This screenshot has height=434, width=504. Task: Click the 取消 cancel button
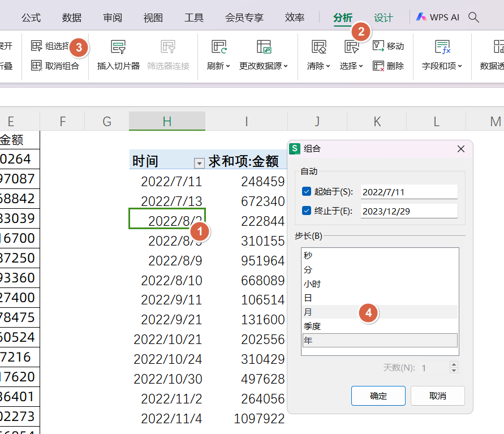[x=438, y=396]
